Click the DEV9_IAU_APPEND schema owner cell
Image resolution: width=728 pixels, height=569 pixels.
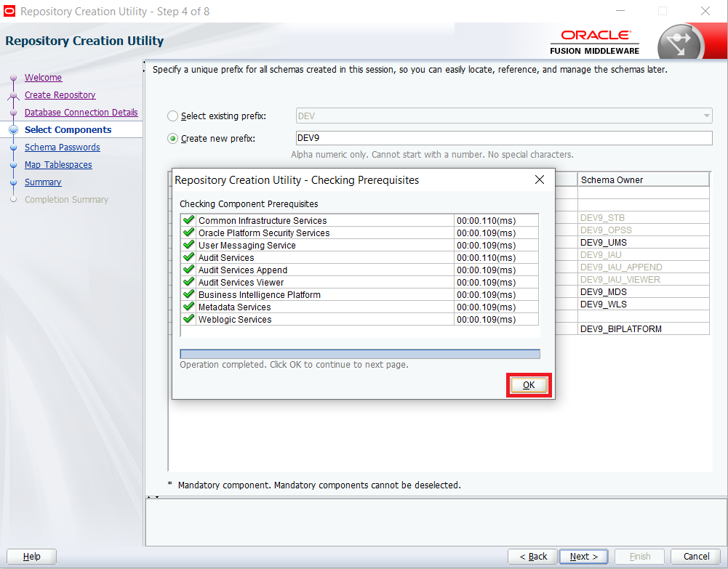point(643,267)
